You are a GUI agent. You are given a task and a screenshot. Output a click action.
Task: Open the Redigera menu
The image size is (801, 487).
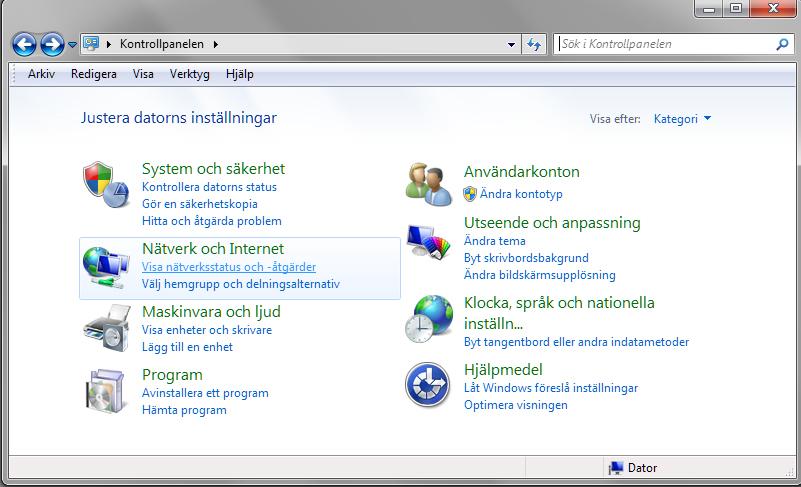point(93,74)
